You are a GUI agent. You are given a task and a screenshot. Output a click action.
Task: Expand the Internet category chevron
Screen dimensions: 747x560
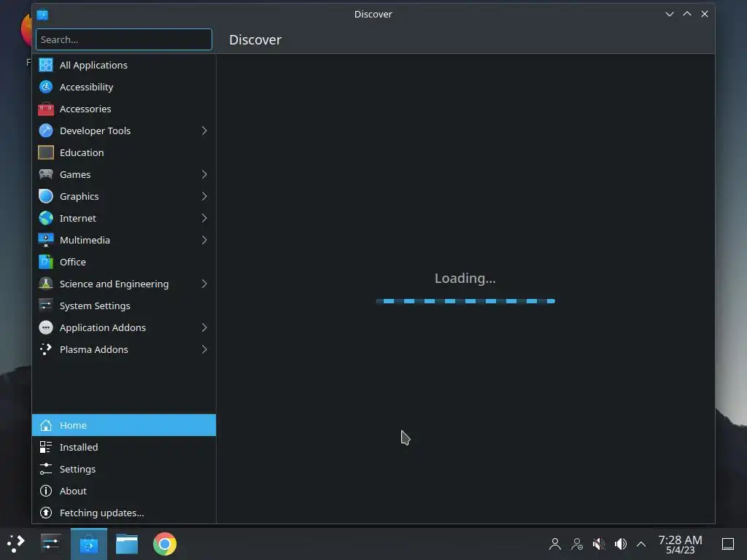tap(204, 218)
